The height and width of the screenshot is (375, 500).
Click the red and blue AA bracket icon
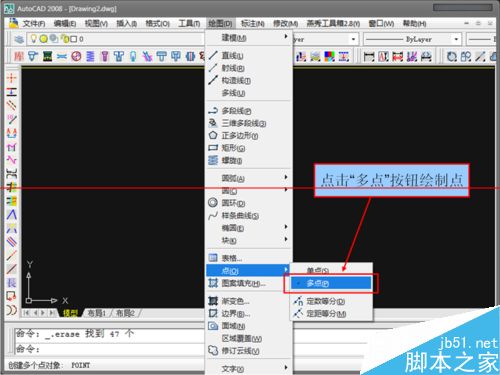12,133
